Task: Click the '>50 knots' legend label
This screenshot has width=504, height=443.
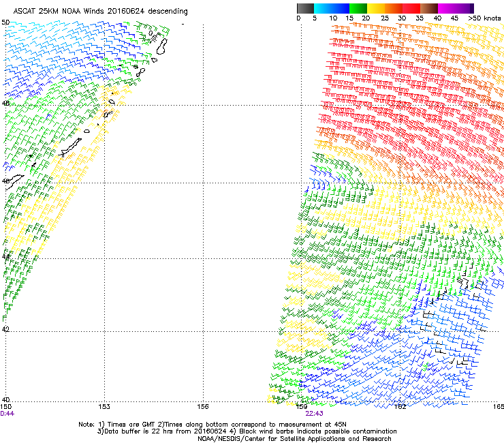Action: tap(484, 18)
